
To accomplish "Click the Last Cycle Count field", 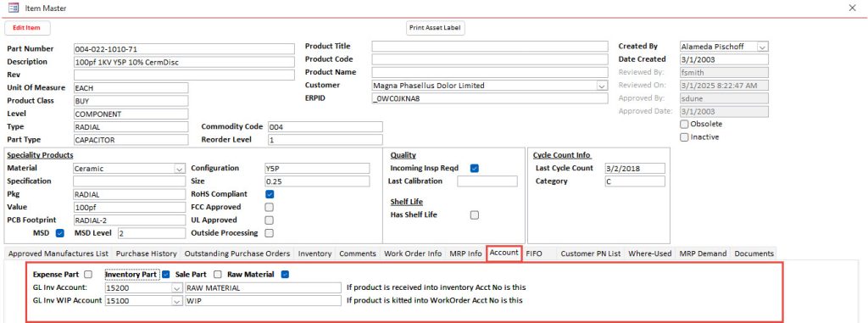I will click(635, 169).
